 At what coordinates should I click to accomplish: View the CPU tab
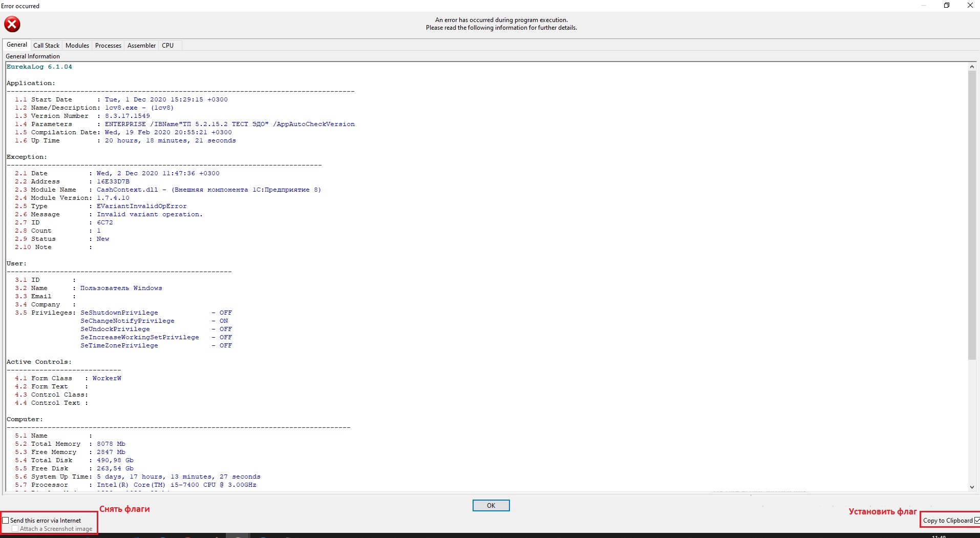coord(168,46)
